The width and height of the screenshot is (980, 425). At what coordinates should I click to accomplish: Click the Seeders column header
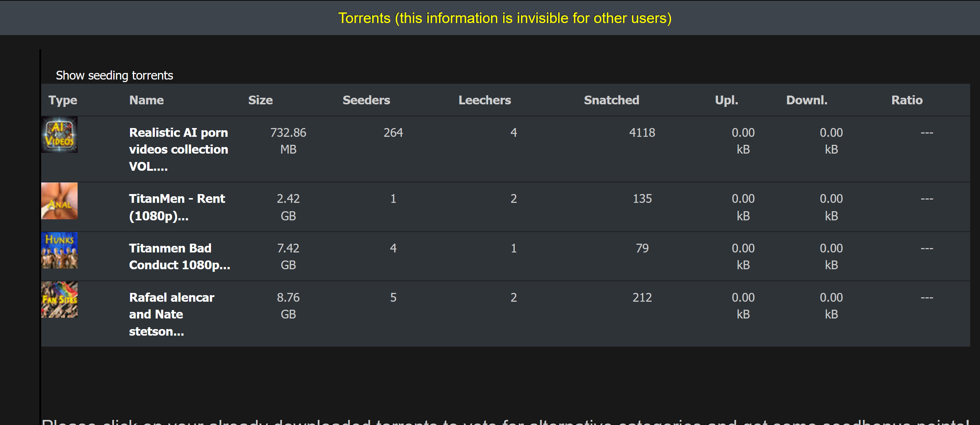[366, 100]
